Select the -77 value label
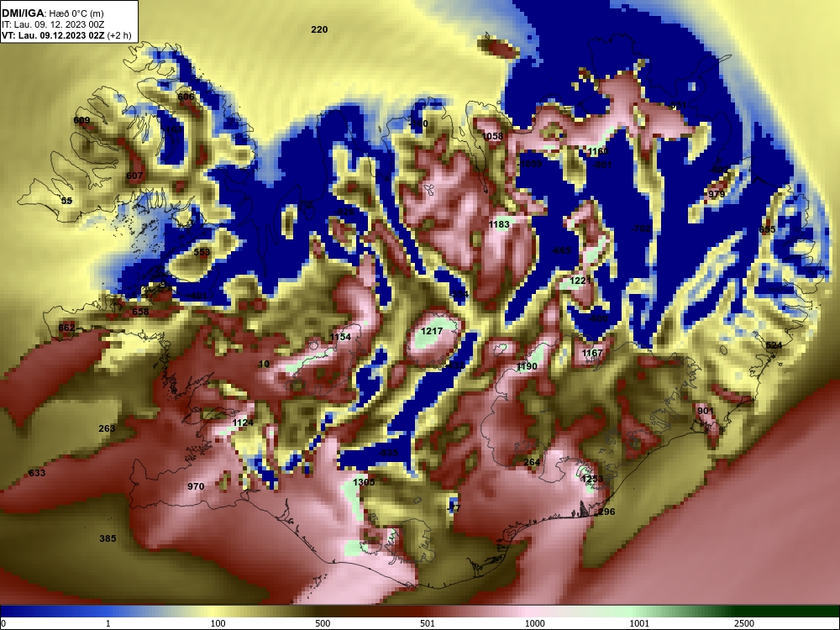Screen dimensions: 840x630 pos(454,508)
